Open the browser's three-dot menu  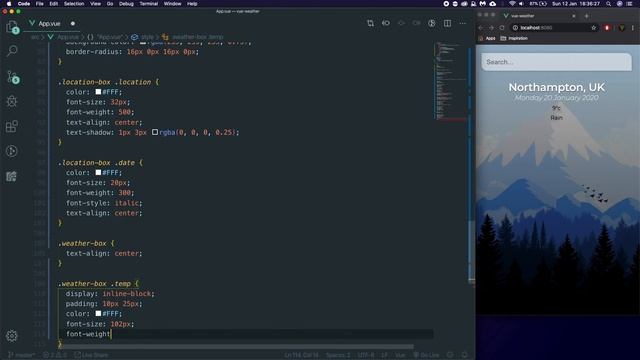pos(633,28)
